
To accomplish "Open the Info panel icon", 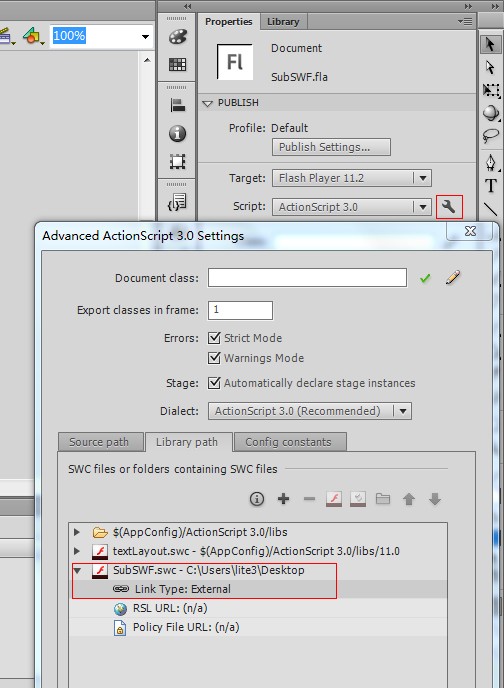I will point(177,133).
